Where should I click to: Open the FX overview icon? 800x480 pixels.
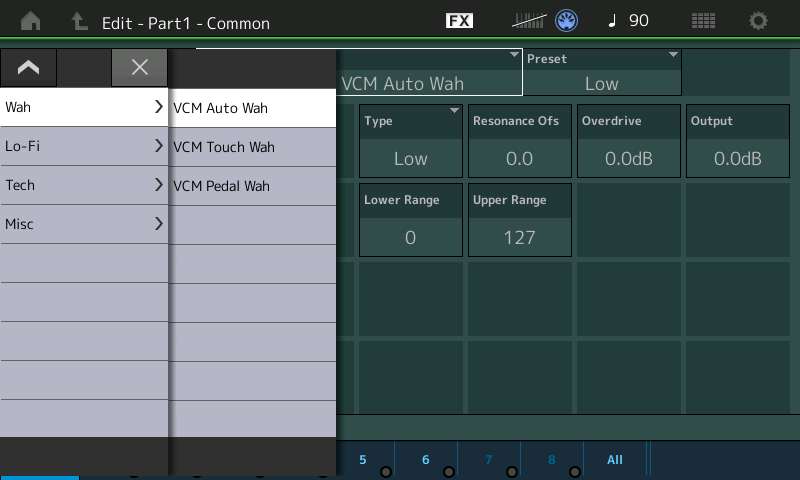459,21
